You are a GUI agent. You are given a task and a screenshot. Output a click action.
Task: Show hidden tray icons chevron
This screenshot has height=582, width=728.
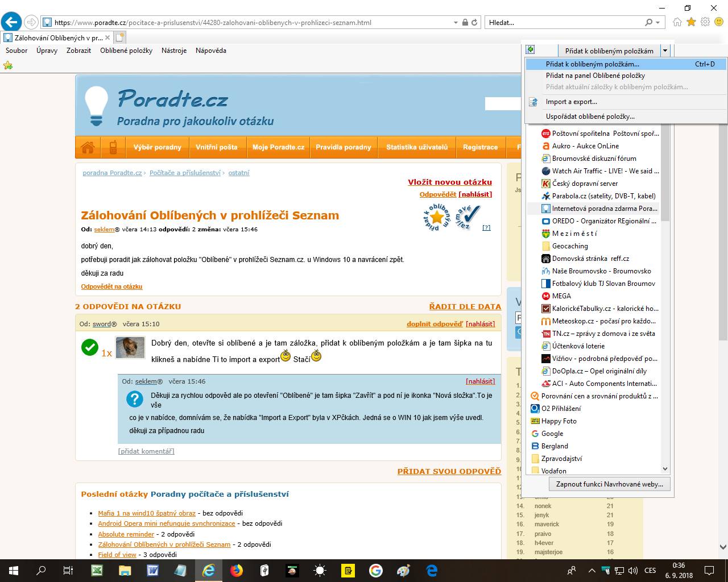pyautogui.click(x=591, y=571)
